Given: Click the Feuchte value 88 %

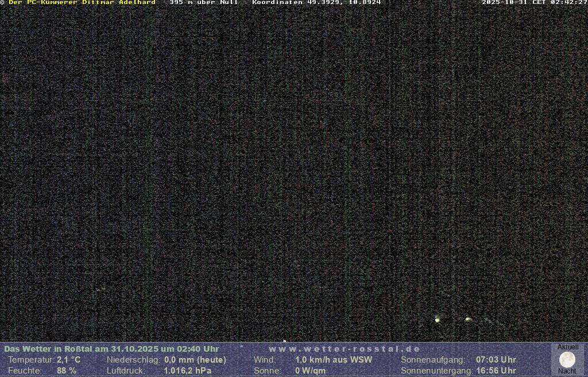Looking at the screenshot, I should (66, 371).
